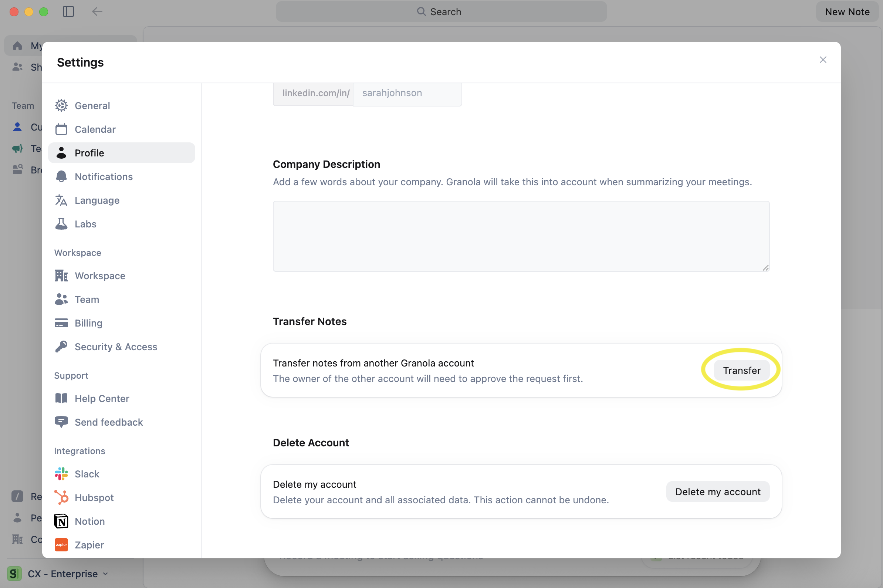Viewport: 883px width, 588px height.
Task: Click the Slack integration icon
Action: (61, 474)
